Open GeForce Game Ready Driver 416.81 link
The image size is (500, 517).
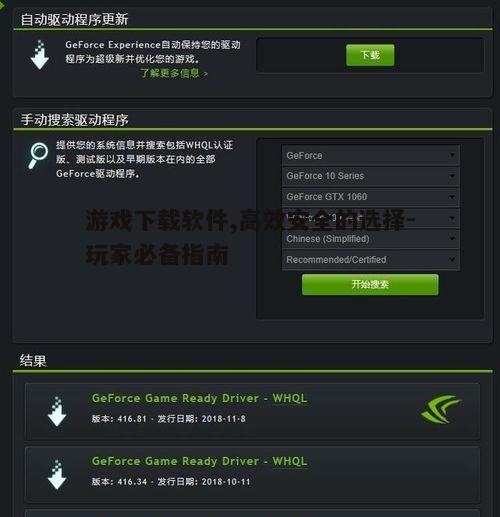[199, 398]
